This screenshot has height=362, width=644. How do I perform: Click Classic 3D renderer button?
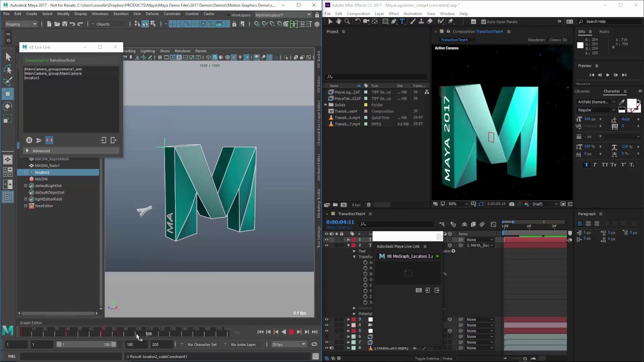[558, 40]
